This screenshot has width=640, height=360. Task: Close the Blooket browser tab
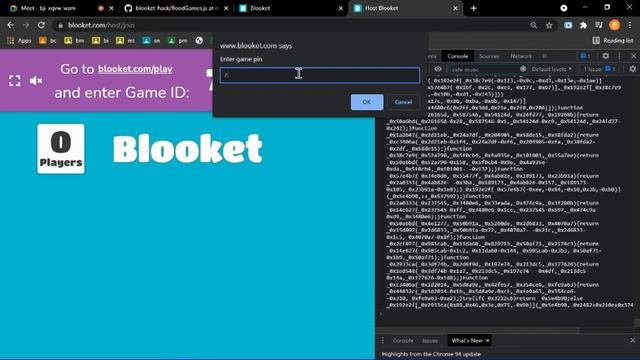(x=341, y=8)
